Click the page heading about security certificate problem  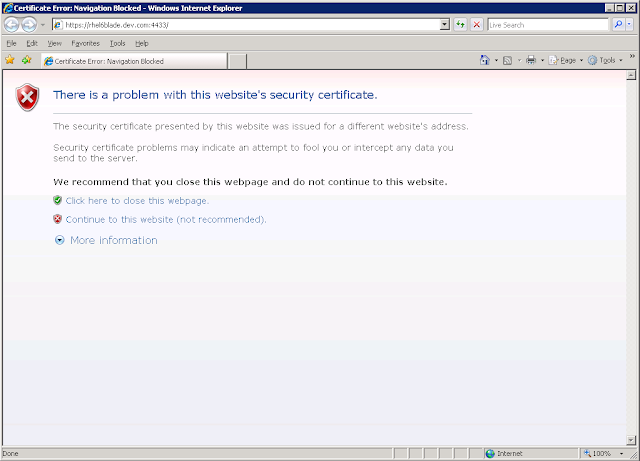coord(215,95)
